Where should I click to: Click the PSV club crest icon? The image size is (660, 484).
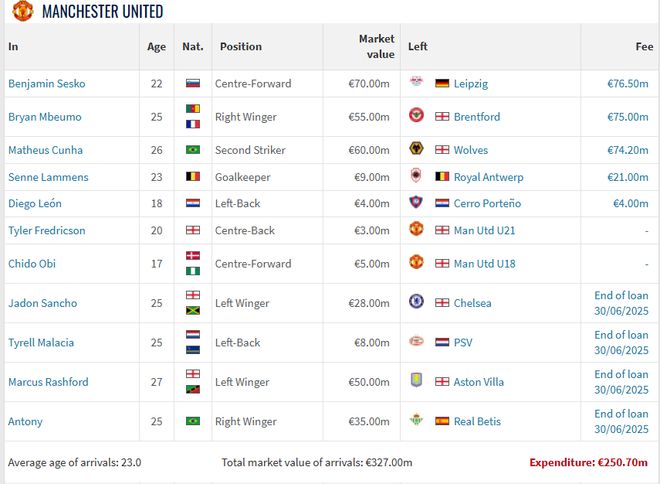[417, 342]
